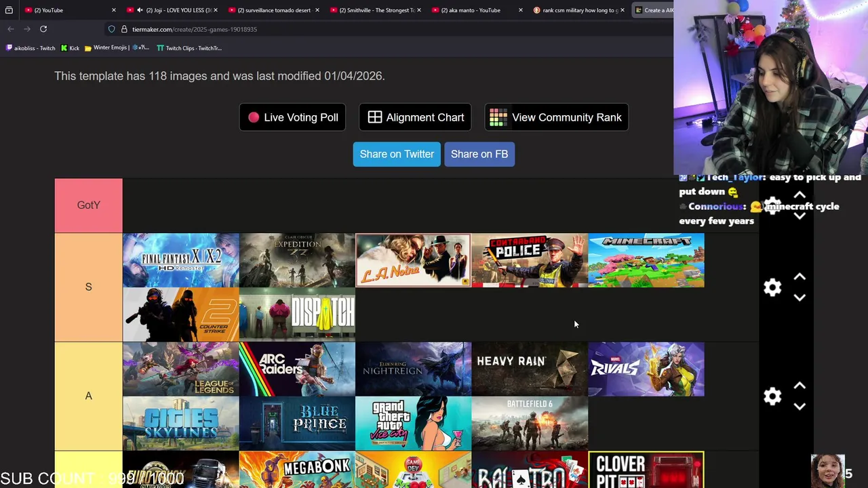Move the A tier row down
The image size is (868, 488).
pyautogui.click(x=800, y=407)
